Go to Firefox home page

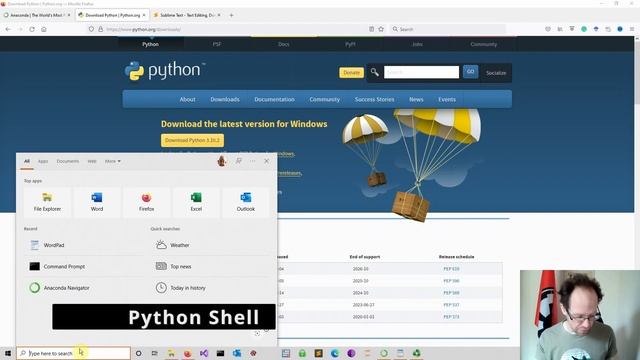coord(44,29)
